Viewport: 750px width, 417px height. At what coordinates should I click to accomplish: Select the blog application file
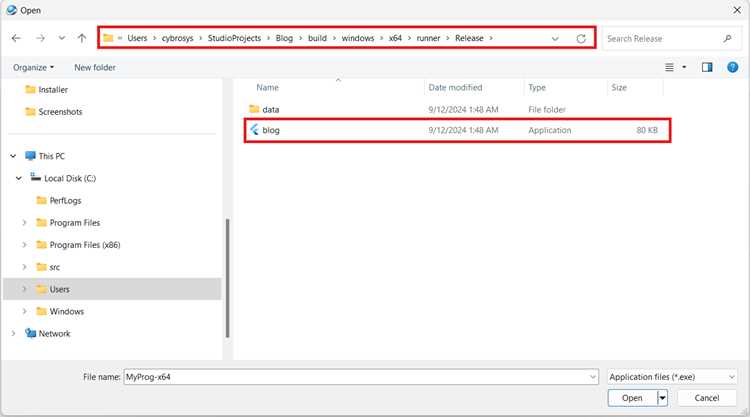point(457,130)
